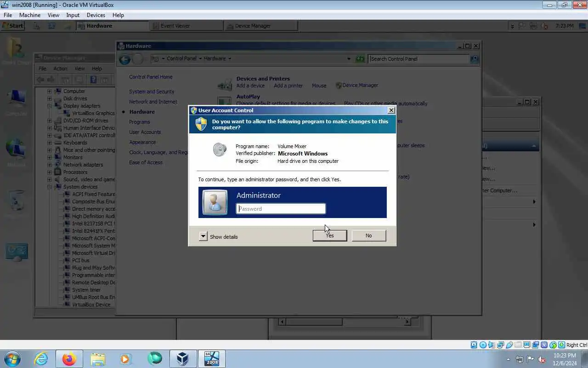Click refresh icon beside address bar

click(x=360, y=59)
